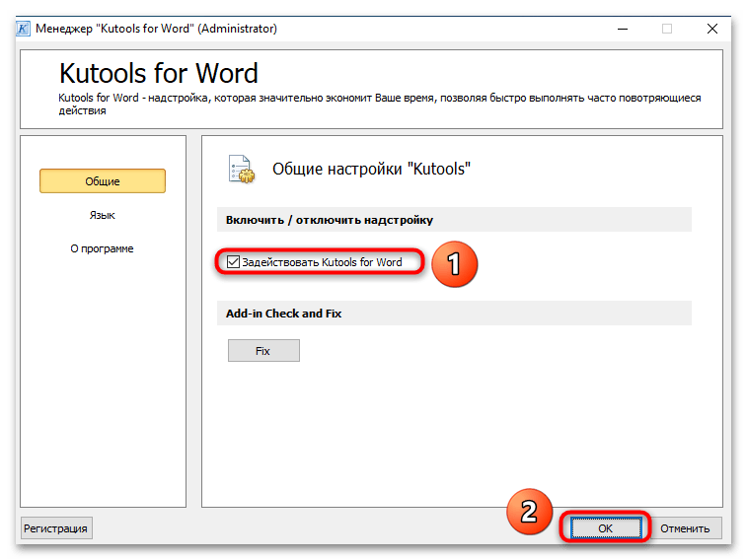The width and height of the screenshot is (747, 560).
Task: Click the "Отменить" button
Action: (685, 528)
